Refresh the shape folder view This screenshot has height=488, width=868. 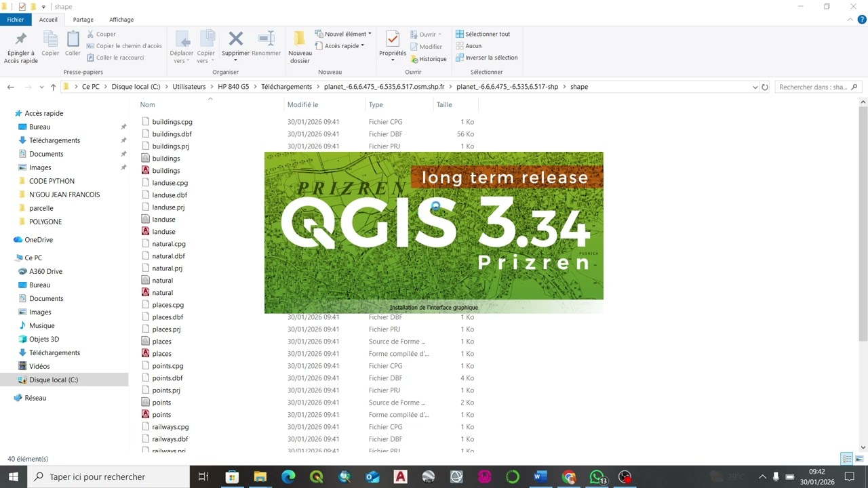coord(765,87)
